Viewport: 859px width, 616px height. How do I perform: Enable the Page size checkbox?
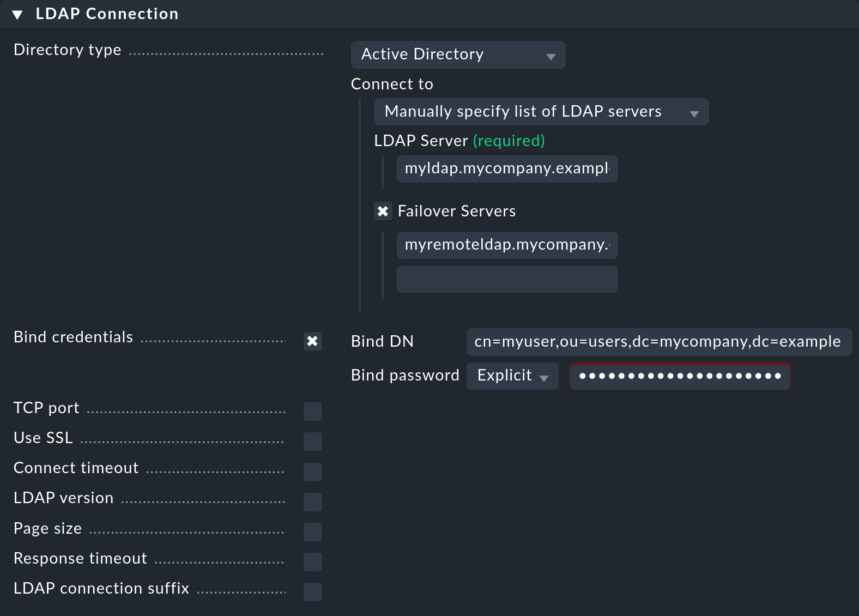[x=313, y=532]
